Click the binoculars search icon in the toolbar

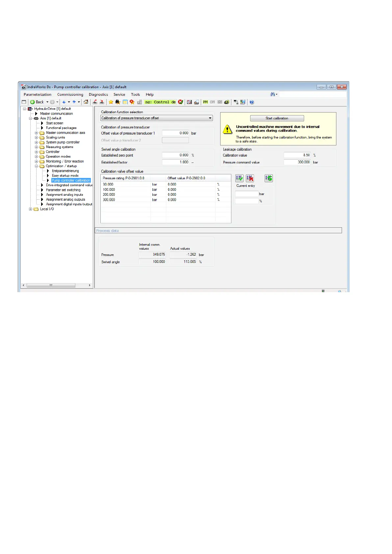coord(118,102)
